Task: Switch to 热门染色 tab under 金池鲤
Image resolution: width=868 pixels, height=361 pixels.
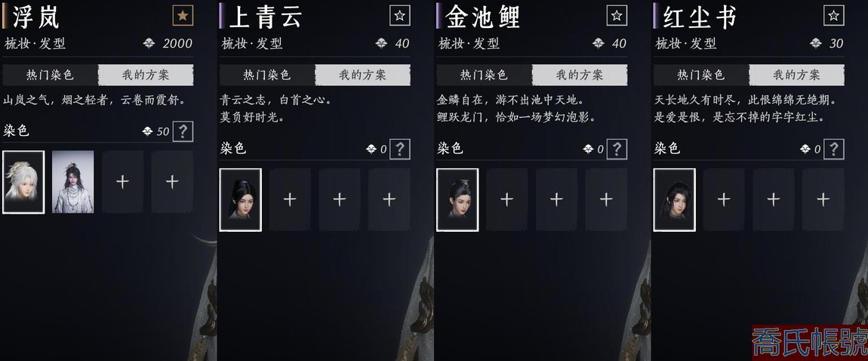Action: 484,75
